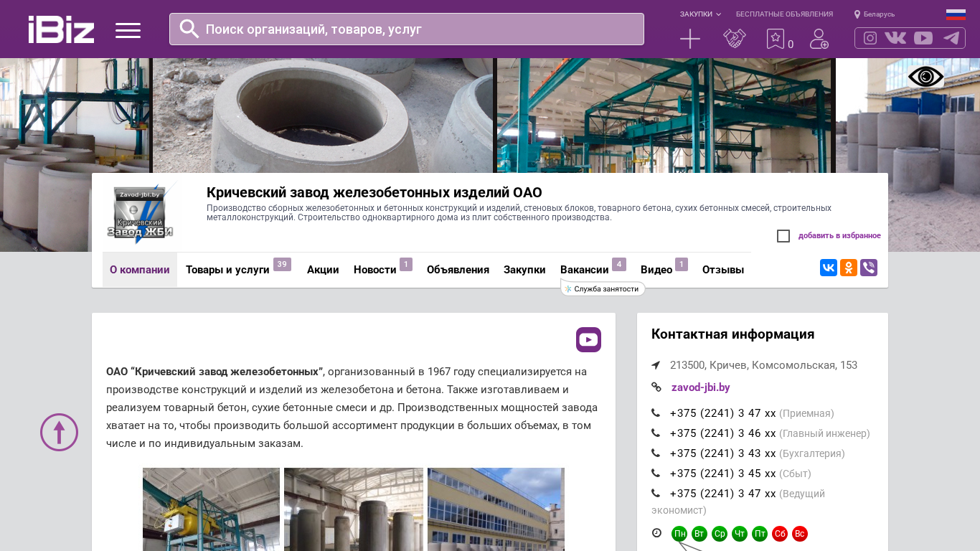Click the plus add icon in header

690,39
